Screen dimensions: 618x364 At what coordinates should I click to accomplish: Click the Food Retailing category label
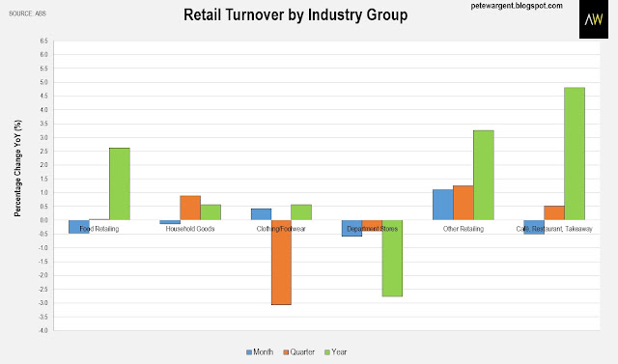(x=99, y=229)
